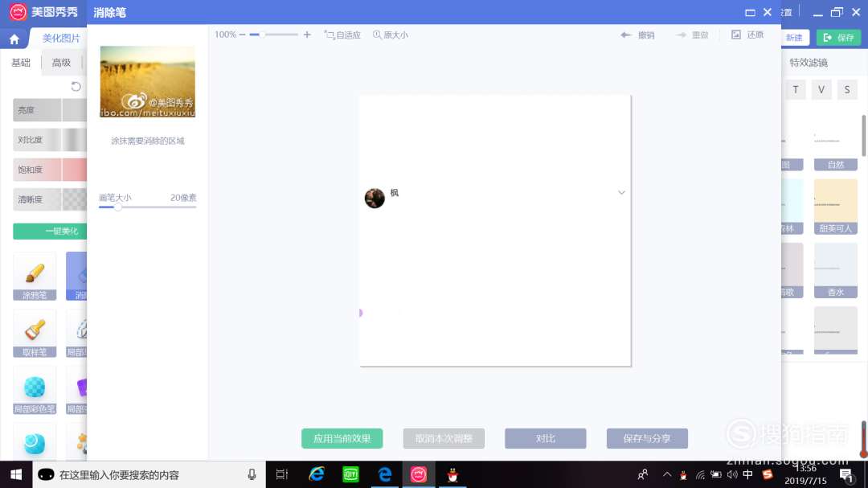Switch to 高级 advanced tab

pyautogui.click(x=61, y=63)
